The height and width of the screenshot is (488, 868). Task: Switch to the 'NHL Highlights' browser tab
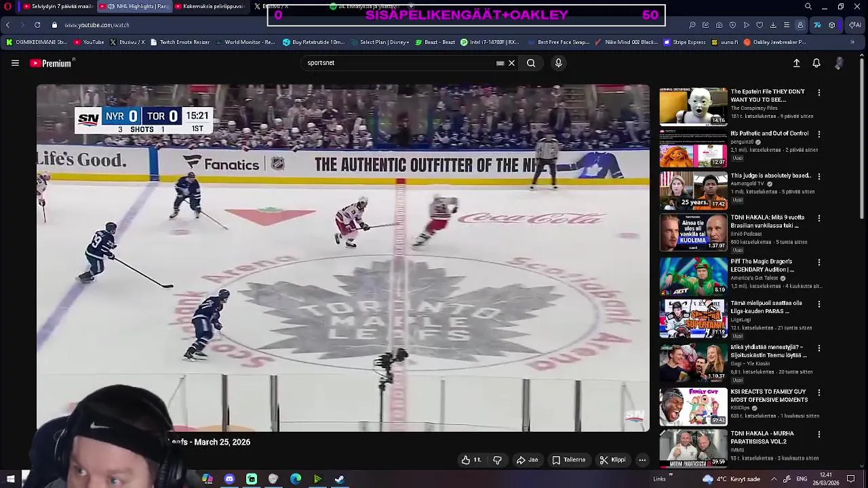tap(136, 6)
